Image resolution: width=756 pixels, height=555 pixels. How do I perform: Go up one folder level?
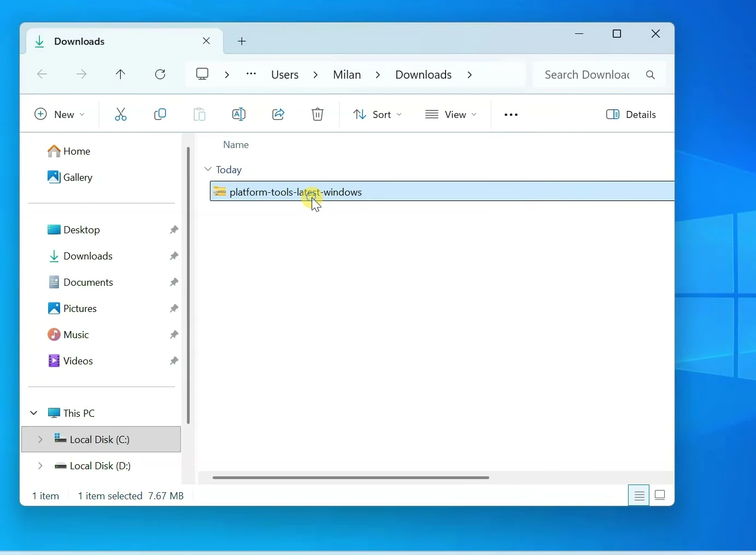(121, 74)
